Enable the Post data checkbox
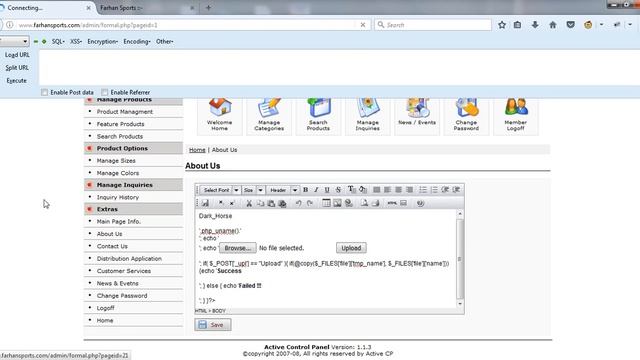 [x=44, y=92]
